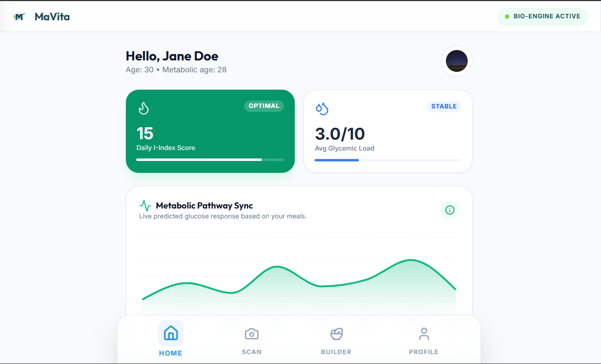Screen dimensions: 601x364
Task: Click the camera Scan icon
Action: [252, 334]
